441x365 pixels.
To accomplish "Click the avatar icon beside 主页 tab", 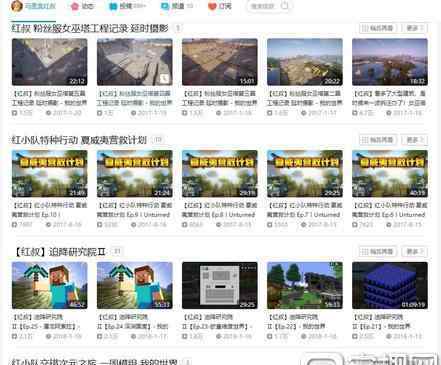I will (16, 6).
